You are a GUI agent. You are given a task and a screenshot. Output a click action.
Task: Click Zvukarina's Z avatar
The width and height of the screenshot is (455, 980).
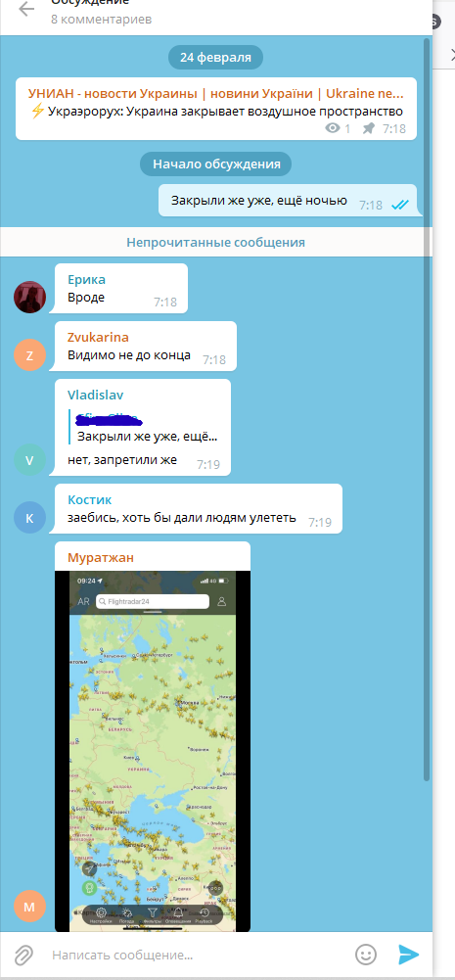click(29, 355)
